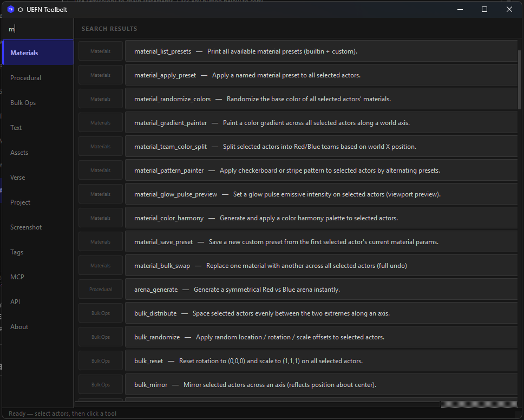Click inside the search input field
The image size is (524, 420).
pyautogui.click(x=38, y=29)
